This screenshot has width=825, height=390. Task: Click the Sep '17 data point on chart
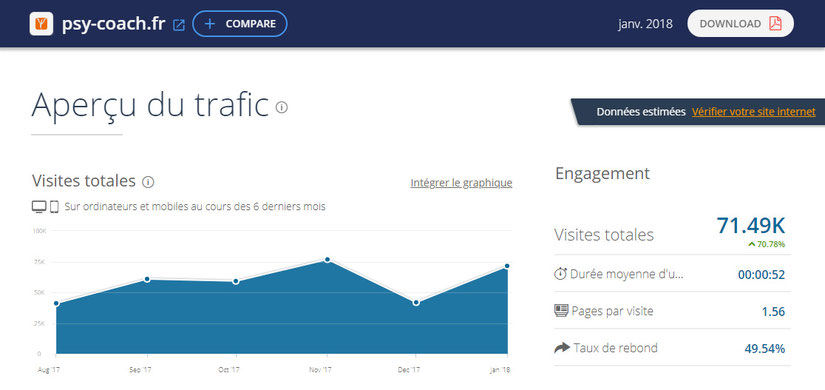147,279
